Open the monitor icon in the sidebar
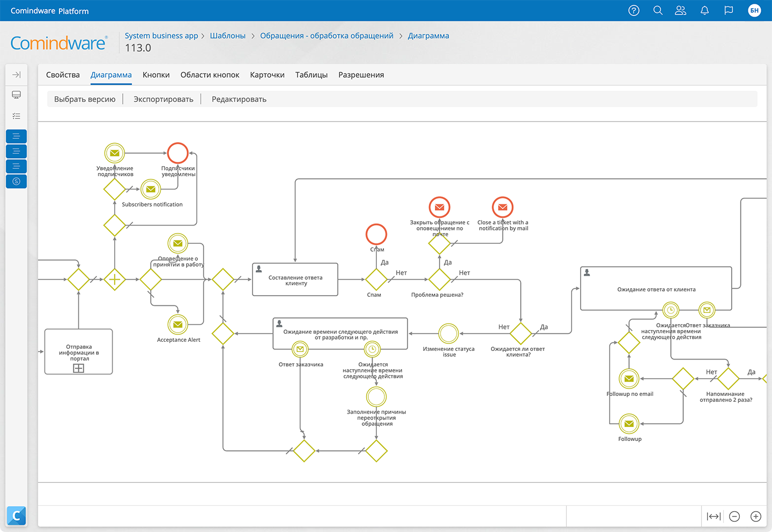This screenshot has height=532, width=772. point(17,95)
